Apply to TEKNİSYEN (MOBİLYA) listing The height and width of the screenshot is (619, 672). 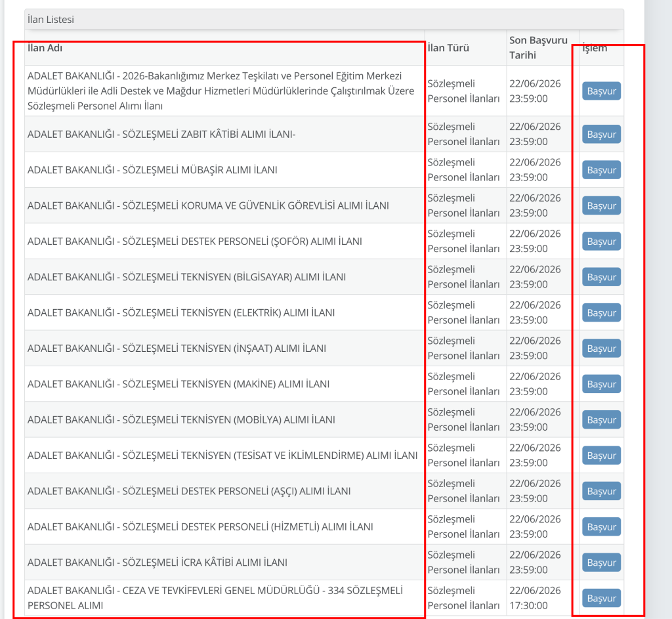(x=601, y=419)
